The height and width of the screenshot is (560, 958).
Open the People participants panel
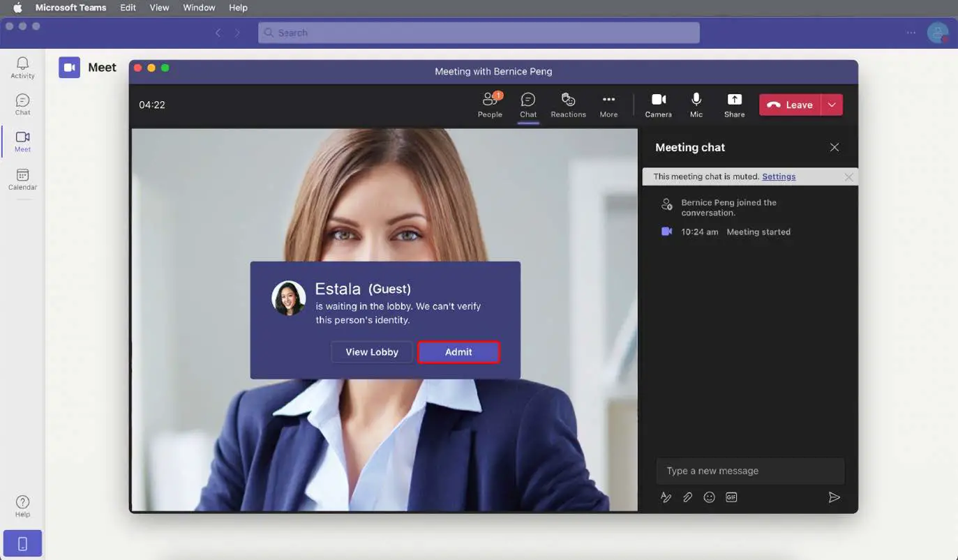(490, 105)
